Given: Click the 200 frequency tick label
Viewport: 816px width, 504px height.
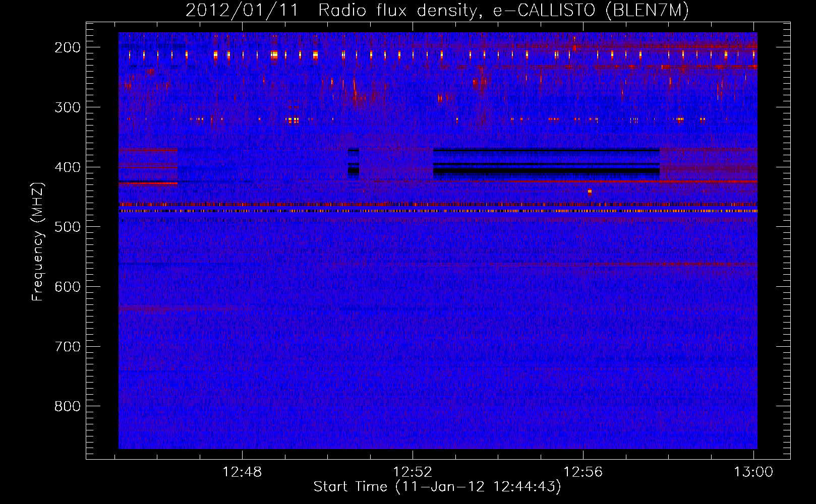Looking at the screenshot, I should [68, 47].
